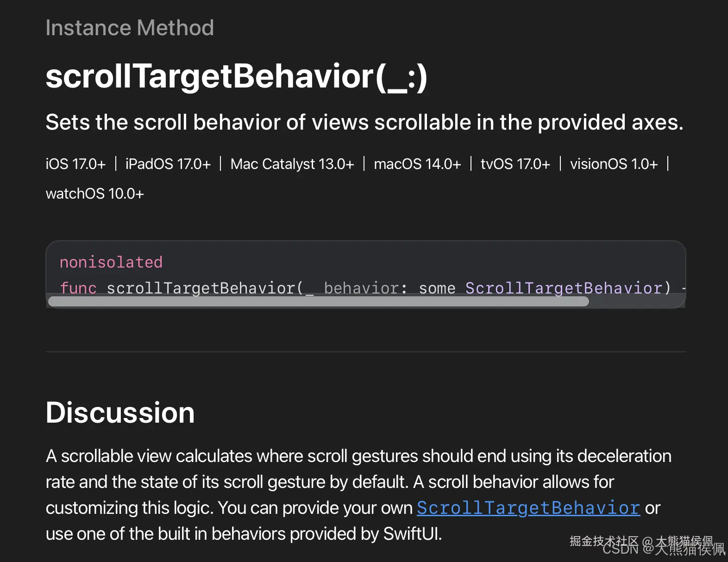Viewport: 728px width, 562px height.
Task: Click the "Mac Catalyst 13.0+" availability entry
Action: pos(292,164)
